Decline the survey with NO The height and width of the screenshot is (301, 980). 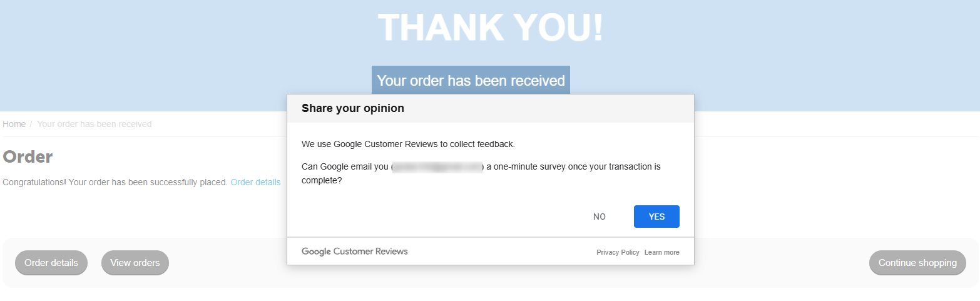(599, 217)
